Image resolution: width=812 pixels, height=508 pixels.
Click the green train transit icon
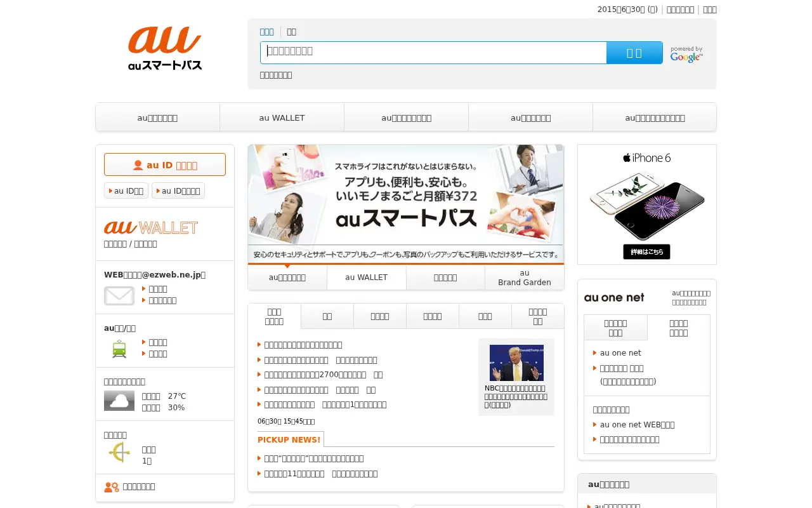click(x=119, y=349)
